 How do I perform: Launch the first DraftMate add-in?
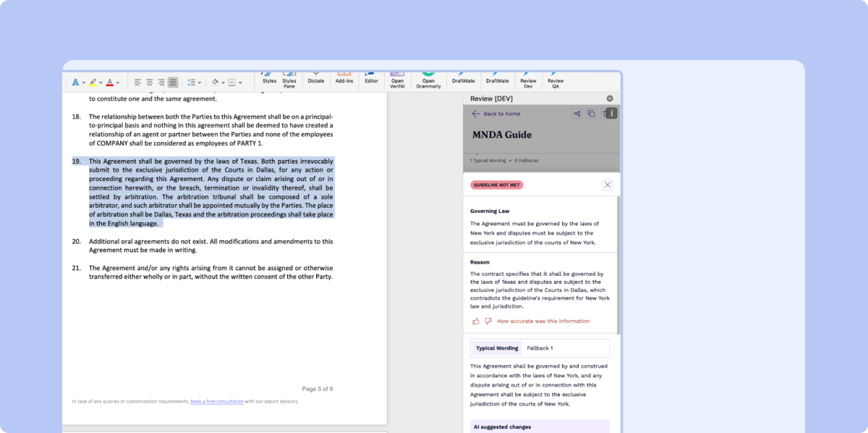tap(463, 78)
